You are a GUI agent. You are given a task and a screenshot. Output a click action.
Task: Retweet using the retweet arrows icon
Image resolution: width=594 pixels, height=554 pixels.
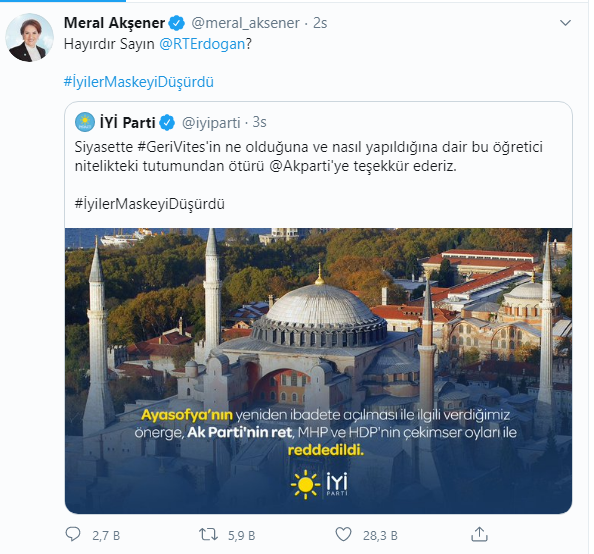208,535
